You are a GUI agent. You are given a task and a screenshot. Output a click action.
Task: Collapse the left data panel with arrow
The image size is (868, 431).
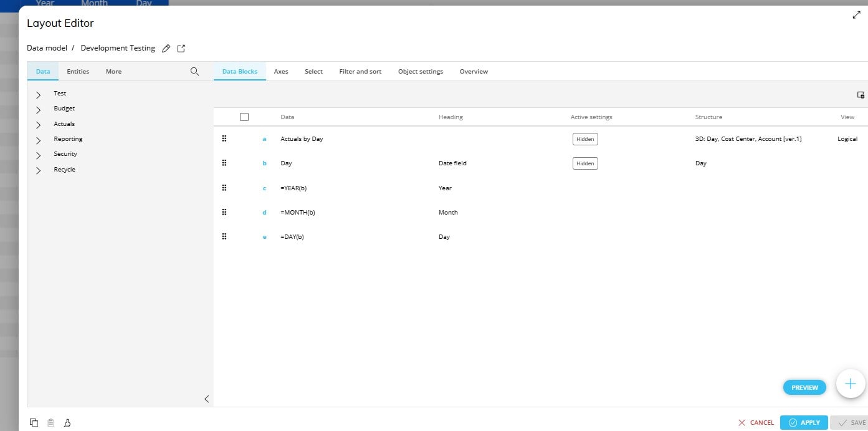[207, 399]
